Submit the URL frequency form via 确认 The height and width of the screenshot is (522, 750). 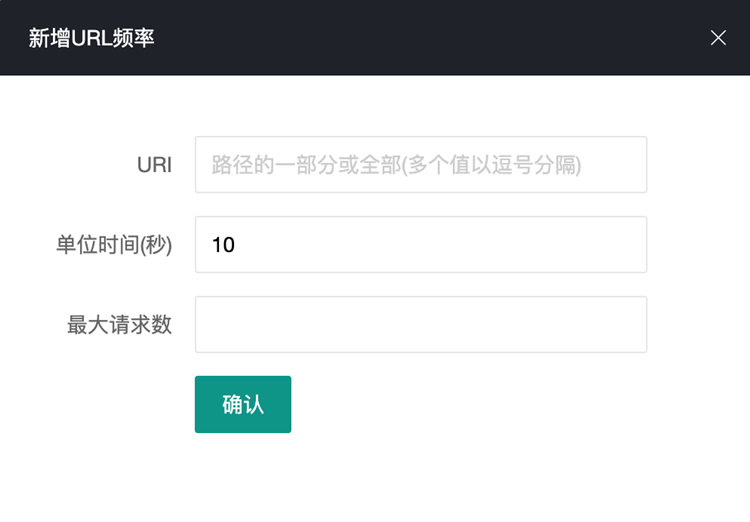243,405
